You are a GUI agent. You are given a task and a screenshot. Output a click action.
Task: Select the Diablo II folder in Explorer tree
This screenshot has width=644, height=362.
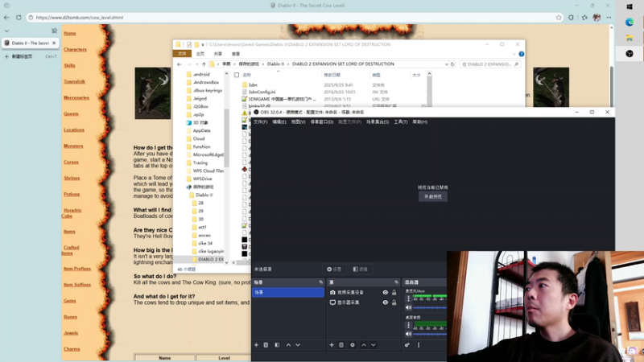point(204,195)
